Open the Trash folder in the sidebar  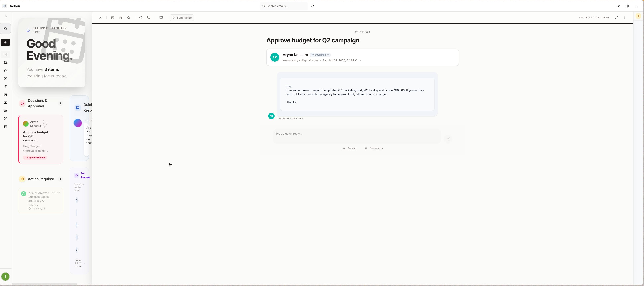point(5,126)
